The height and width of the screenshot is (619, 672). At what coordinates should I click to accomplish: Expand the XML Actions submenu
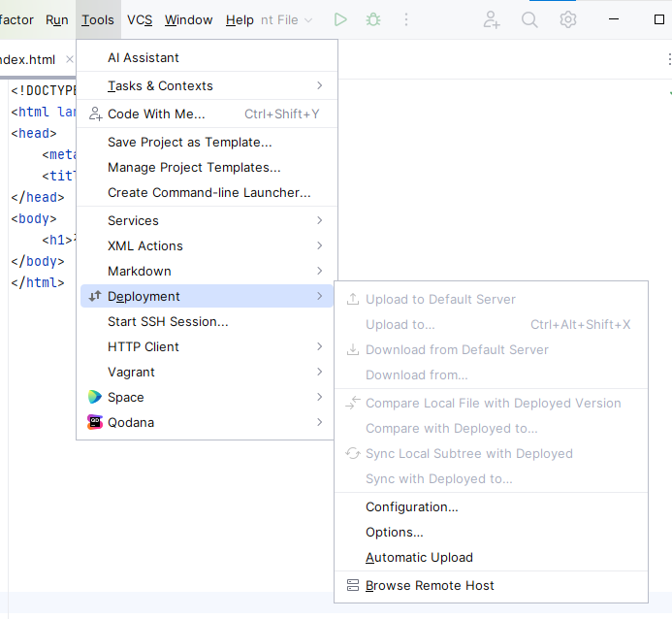207,245
